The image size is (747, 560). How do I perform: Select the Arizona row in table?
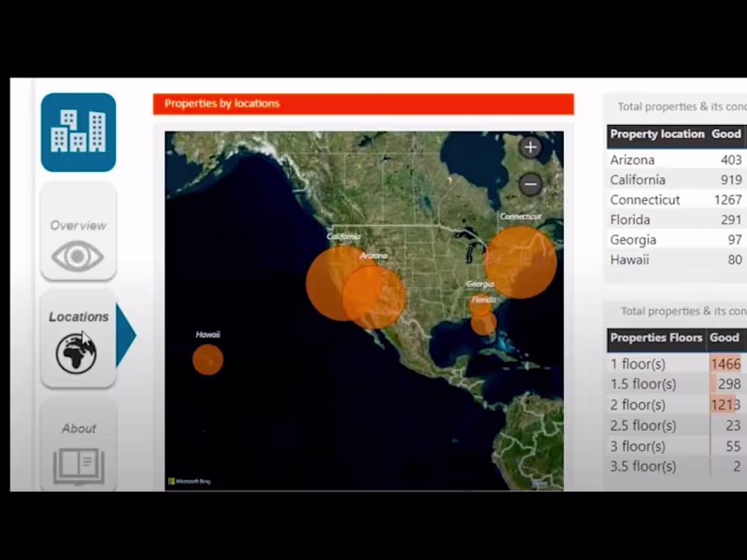point(676,160)
